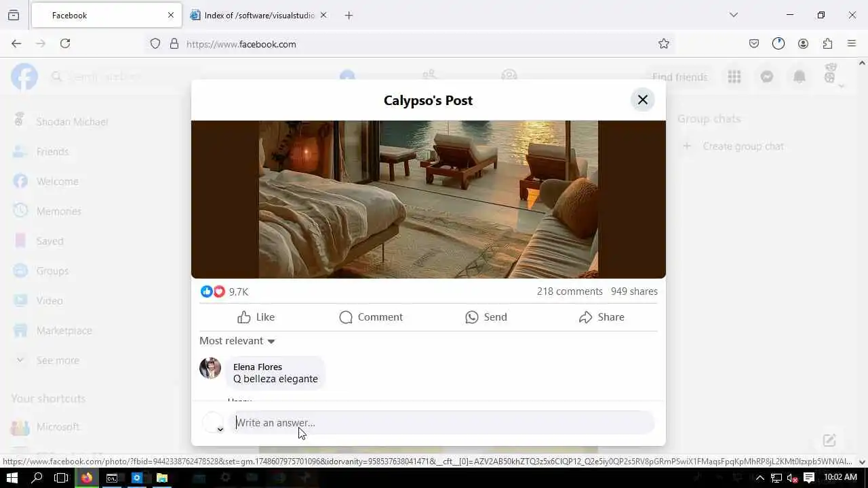Open Windows Start menu
The height and width of the screenshot is (488, 868).
(12, 478)
